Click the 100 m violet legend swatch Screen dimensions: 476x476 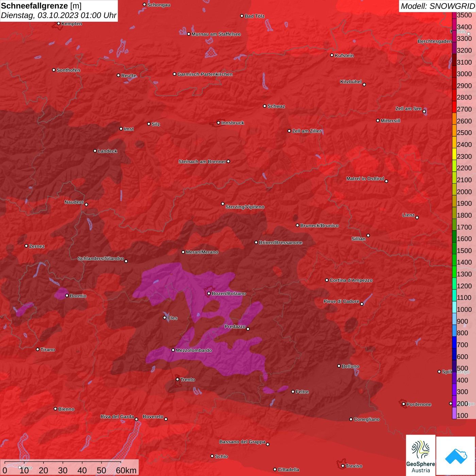(454, 413)
